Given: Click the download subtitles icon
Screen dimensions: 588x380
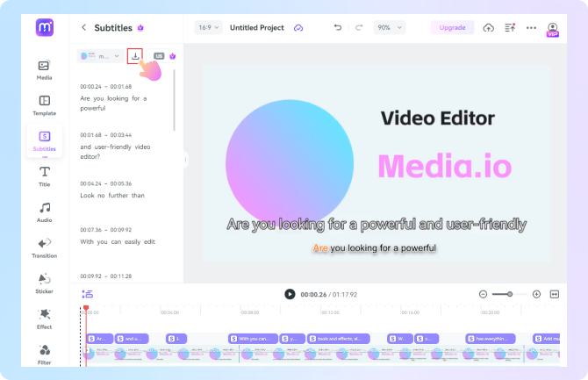Looking at the screenshot, I should click(x=135, y=55).
